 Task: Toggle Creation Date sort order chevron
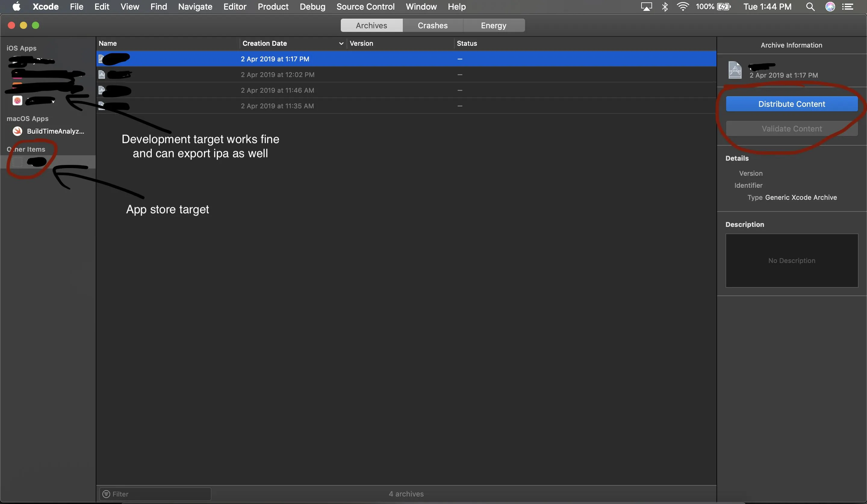[341, 43]
